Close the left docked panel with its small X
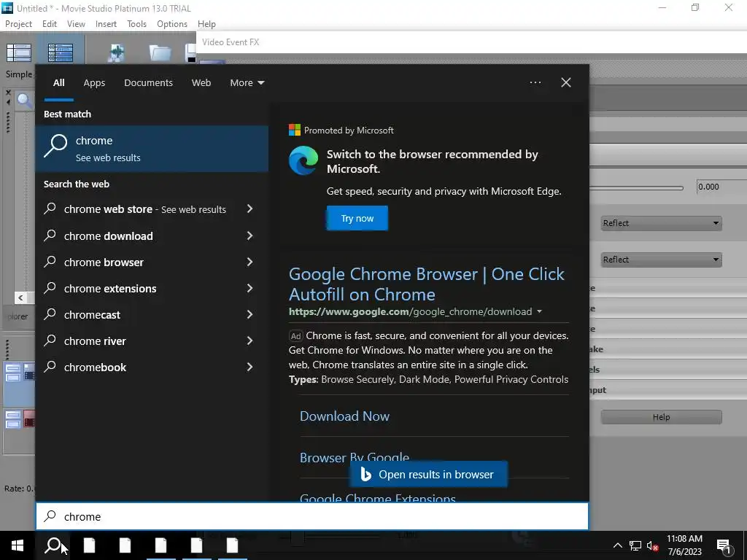This screenshot has height=560, width=747. pos(8,93)
